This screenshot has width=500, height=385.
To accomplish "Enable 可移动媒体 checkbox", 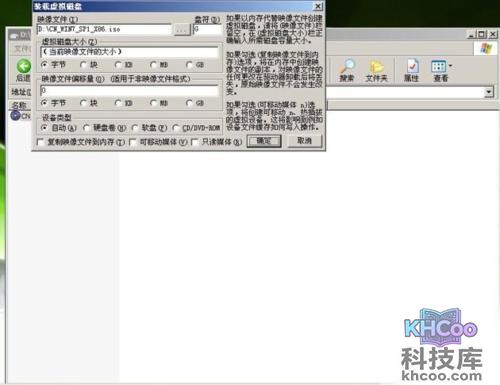I will coord(133,142).
